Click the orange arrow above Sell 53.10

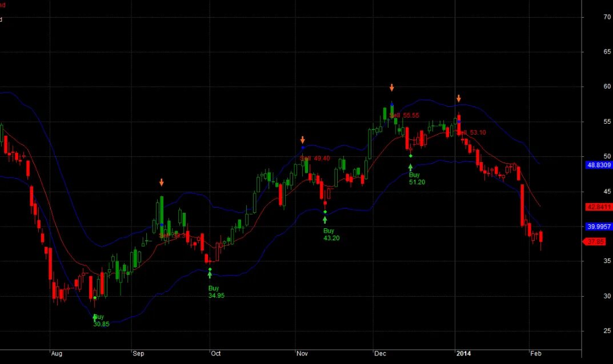(458, 98)
